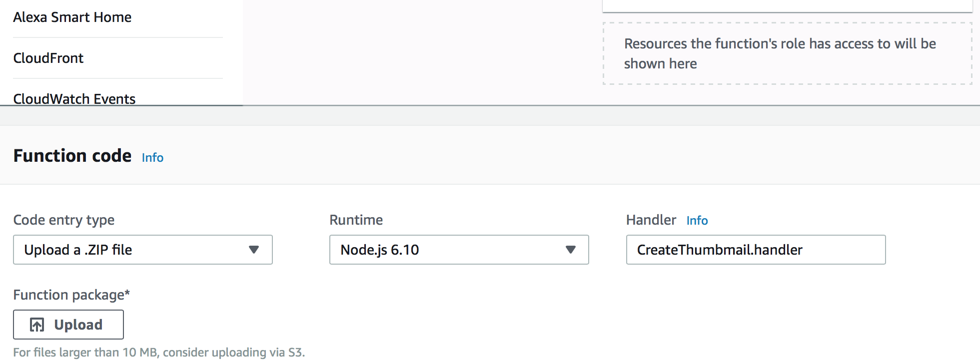Choose CloudWatch Events trigger
The image size is (980, 364).
coord(74,99)
